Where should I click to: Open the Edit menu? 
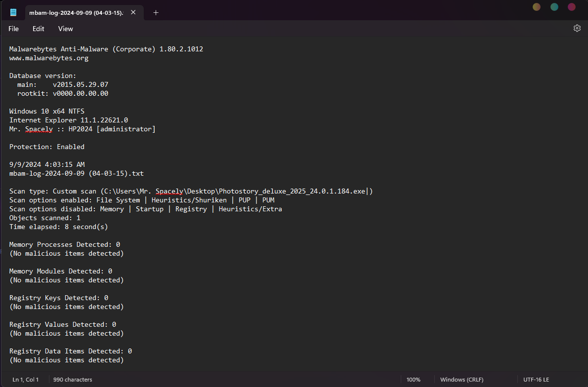point(38,29)
